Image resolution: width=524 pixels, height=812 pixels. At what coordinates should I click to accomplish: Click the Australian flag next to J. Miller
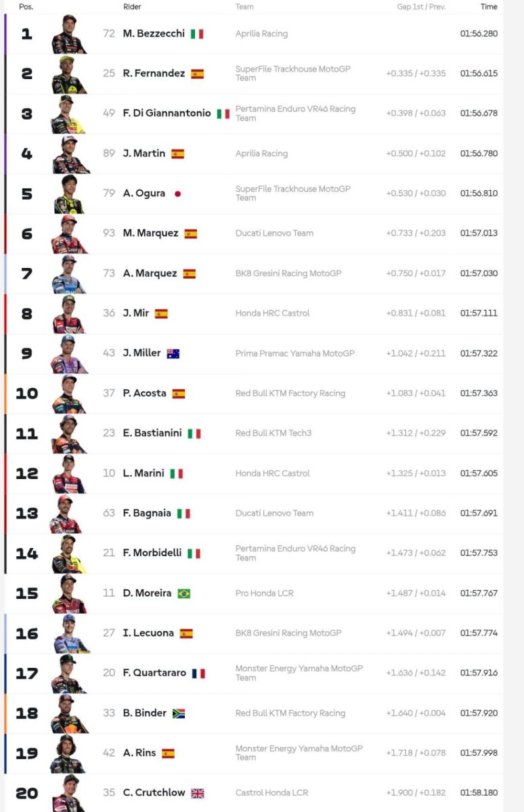[173, 353]
